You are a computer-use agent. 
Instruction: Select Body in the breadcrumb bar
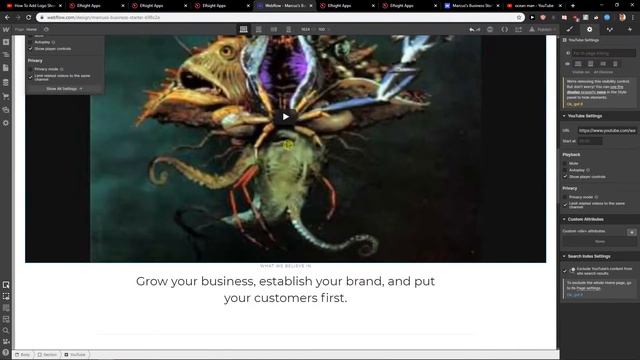click(x=23, y=355)
